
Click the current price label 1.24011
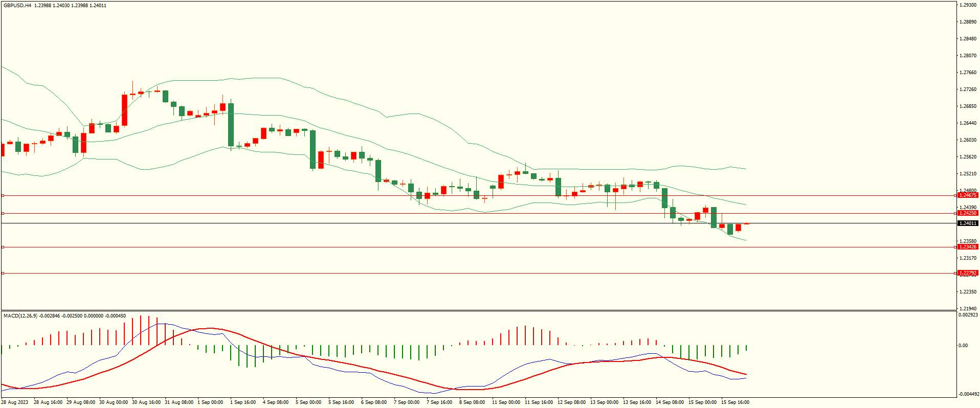coord(968,223)
